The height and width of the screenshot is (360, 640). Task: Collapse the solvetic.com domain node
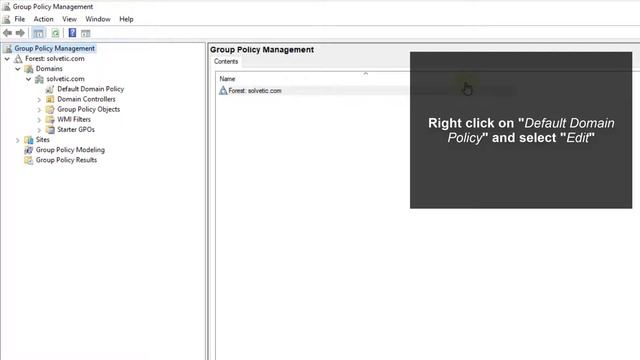coord(28,79)
